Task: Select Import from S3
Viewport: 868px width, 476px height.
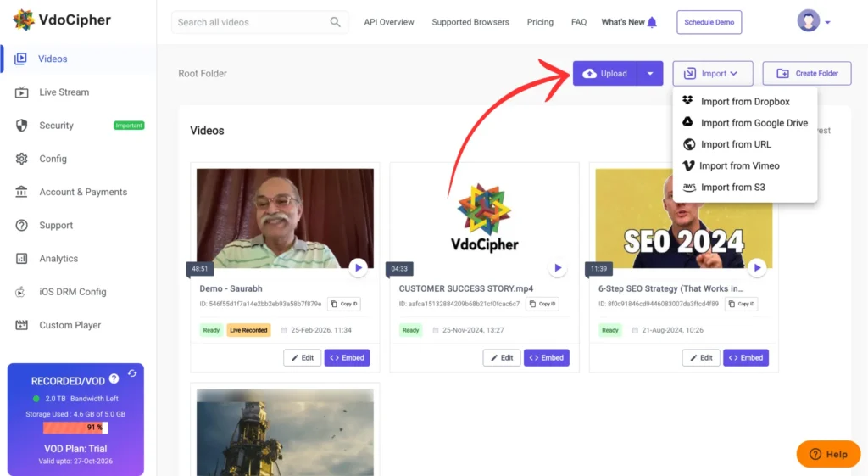Action: pyautogui.click(x=744, y=188)
